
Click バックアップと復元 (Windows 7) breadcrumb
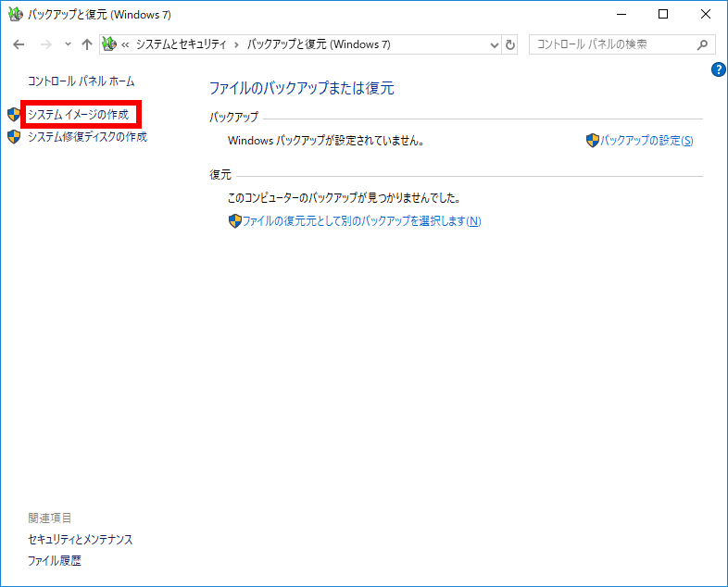(x=319, y=44)
